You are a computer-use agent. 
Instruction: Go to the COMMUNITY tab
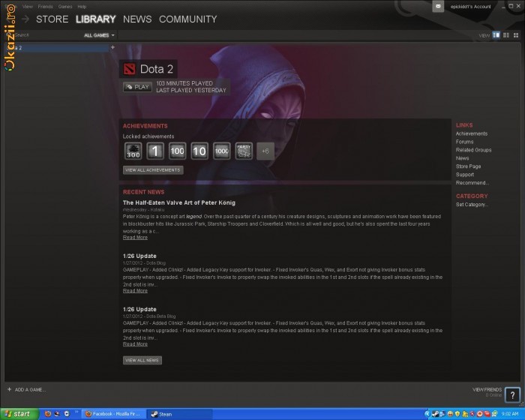(x=187, y=19)
